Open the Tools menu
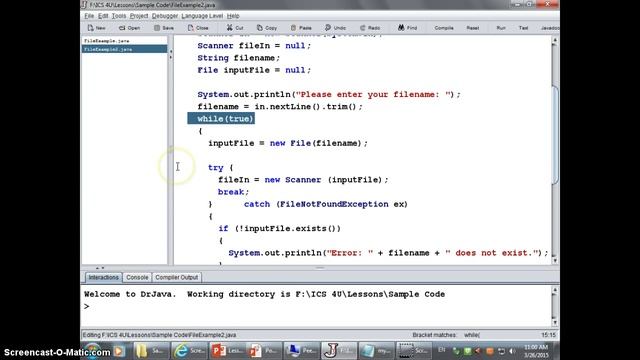This screenshot has height=360, width=640. 119,16
